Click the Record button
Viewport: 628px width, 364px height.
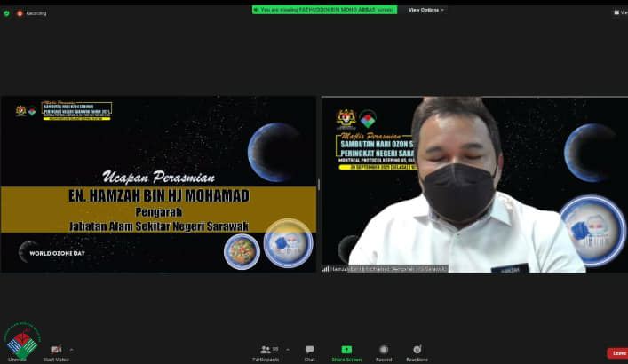coord(384,353)
